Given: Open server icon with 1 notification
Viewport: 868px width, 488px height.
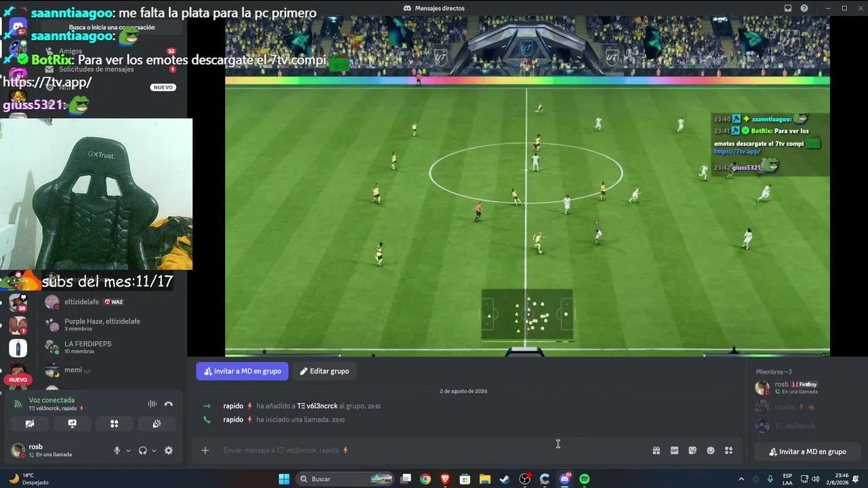Looking at the screenshot, I should pos(18,325).
